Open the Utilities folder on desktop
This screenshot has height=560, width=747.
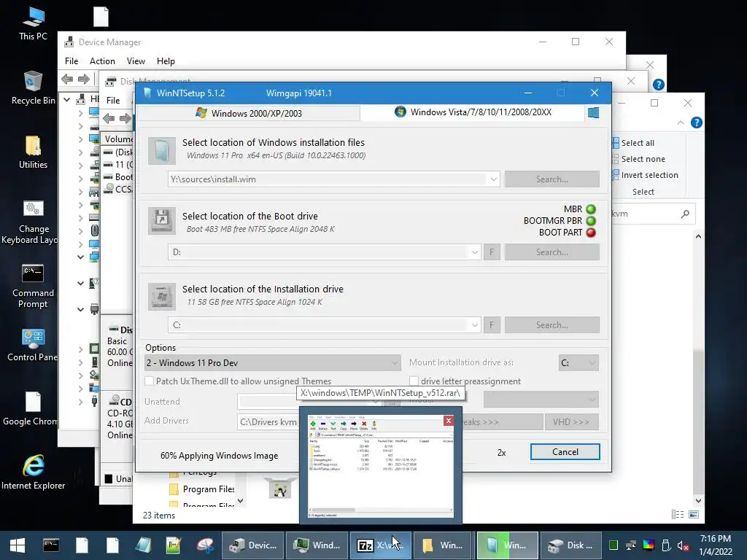33,152
